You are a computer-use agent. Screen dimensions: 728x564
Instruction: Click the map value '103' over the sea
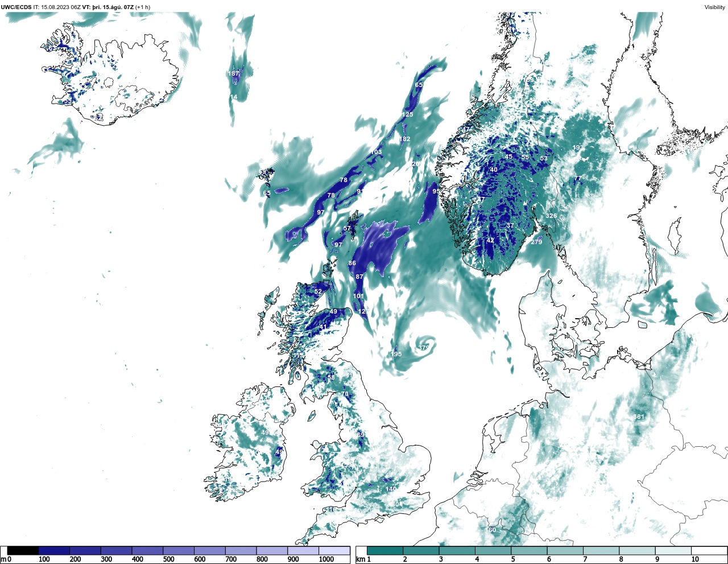click(x=377, y=152)
